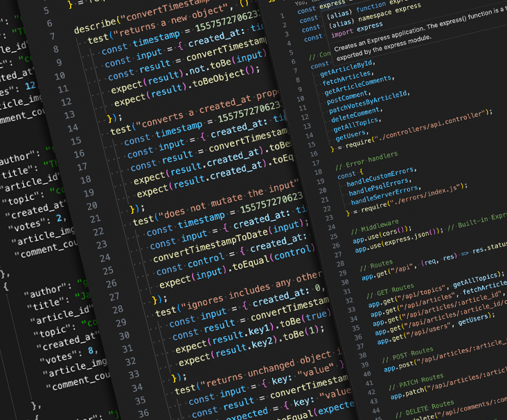This screenshot has width=507, height=420.
Task: Click the app.use(cors()); line
Action: tap(382, 235)
